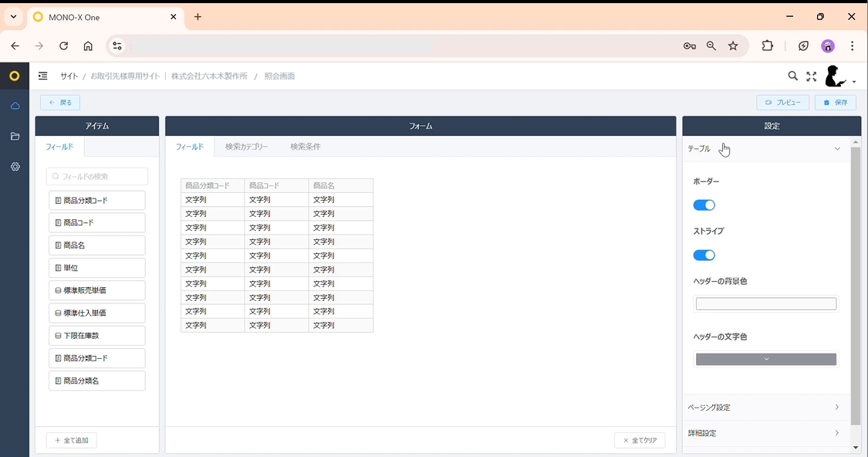Turn off the ストライプ toggle
Image resolution: width=868 pixels, height=457 pixels.
point(704,255)
